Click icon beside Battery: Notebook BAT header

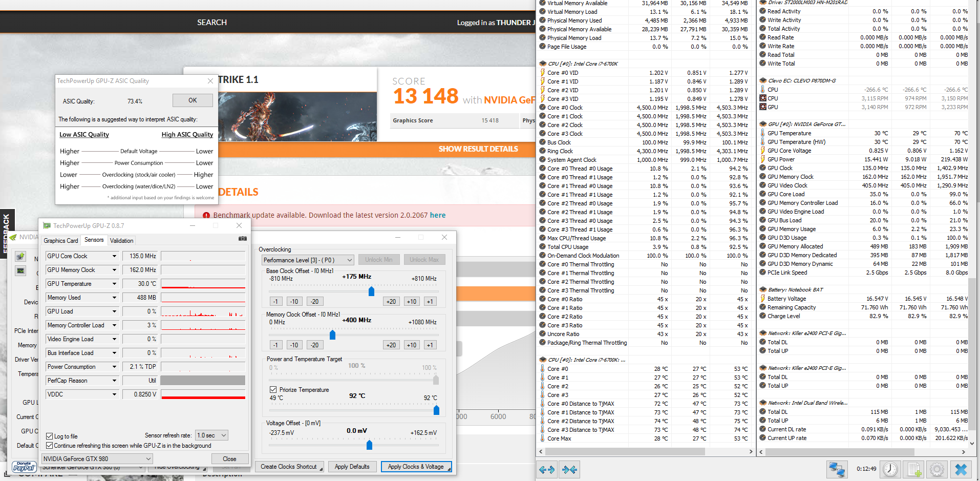(763, 290)
